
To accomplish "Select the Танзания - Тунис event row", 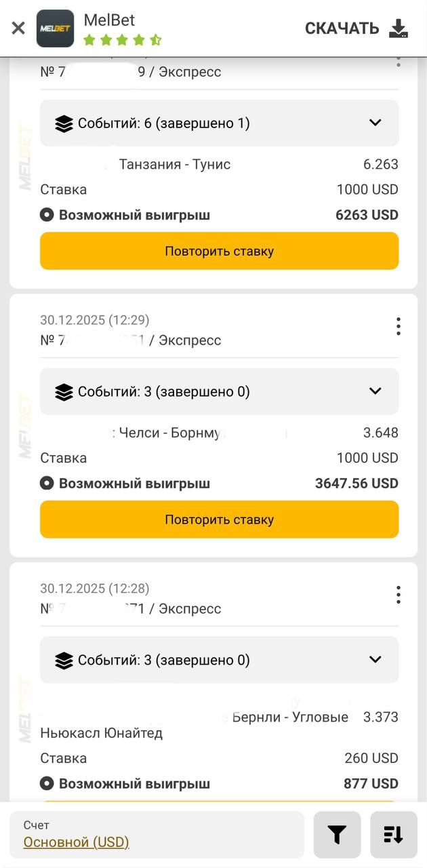I will coord(175,164).
